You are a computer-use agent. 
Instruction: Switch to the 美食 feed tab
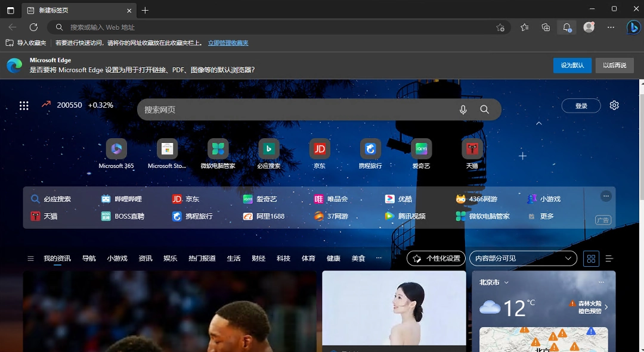(x=358, y=258)
